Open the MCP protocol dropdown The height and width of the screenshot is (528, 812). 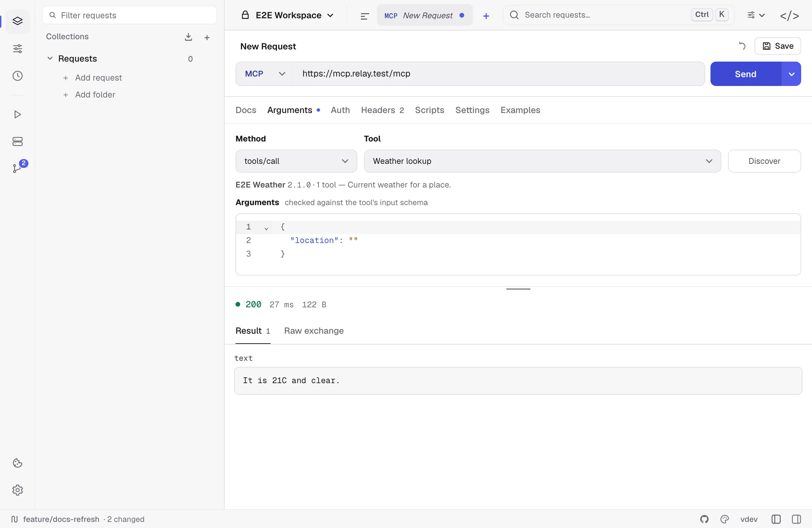(x=265, y=74)
